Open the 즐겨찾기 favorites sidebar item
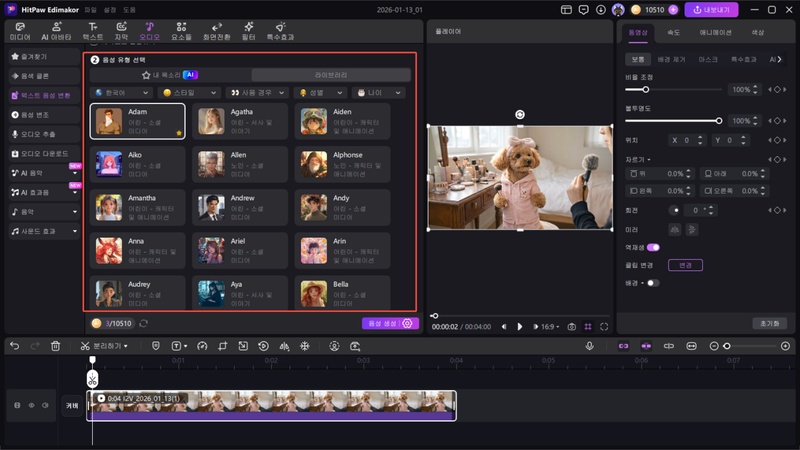 tap(44, 57)
